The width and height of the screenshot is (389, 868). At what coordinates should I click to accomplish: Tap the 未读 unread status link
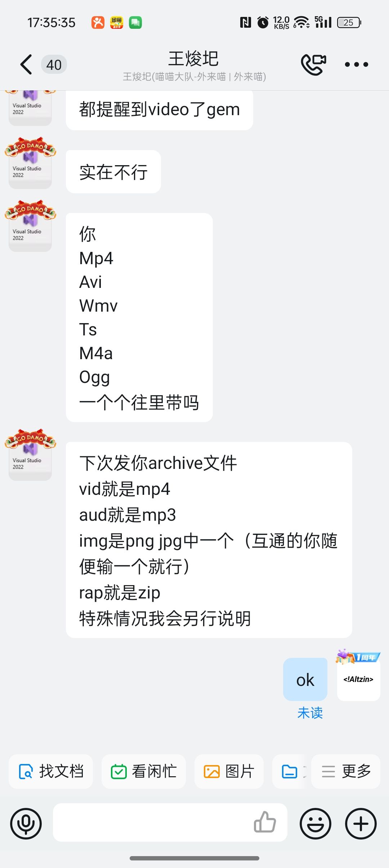[310, 713]
